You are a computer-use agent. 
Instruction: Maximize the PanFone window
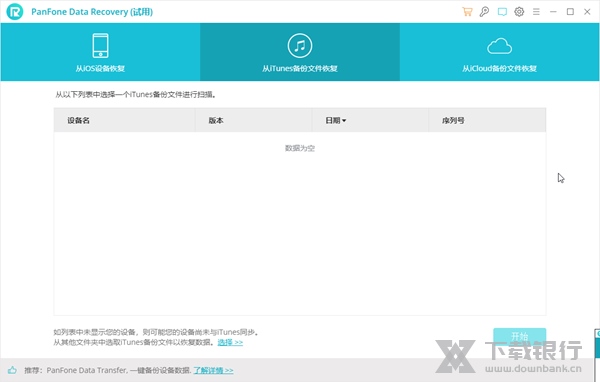tap(570, 12)
